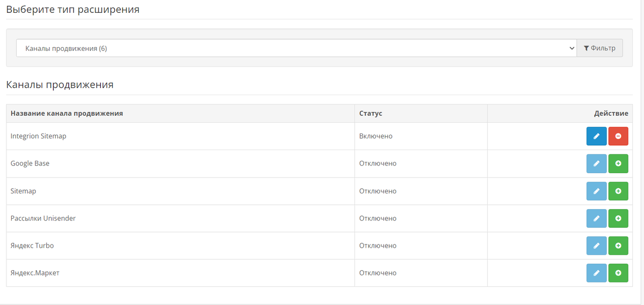644x305 pixels.
Task: Open the extension type dropdown
Action: (296, 48)
